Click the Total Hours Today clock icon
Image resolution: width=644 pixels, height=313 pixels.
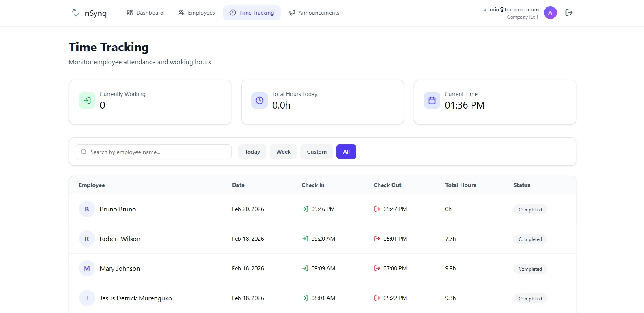point(260,100)
